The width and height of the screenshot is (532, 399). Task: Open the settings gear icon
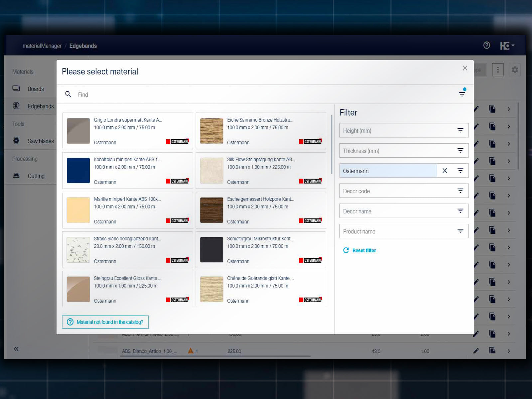pos(515,70)
